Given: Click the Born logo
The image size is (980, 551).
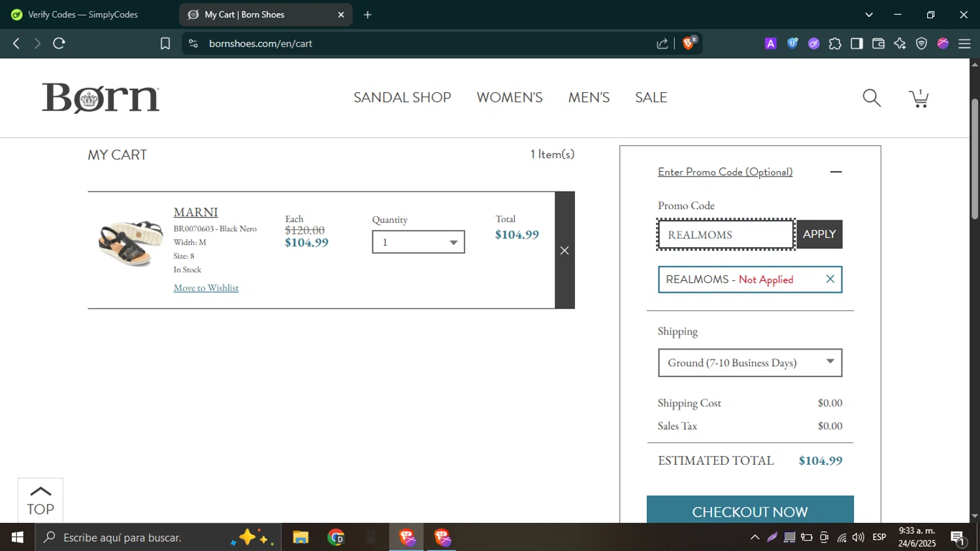Looking at the screenshot, I should click(x=101, y=98).
